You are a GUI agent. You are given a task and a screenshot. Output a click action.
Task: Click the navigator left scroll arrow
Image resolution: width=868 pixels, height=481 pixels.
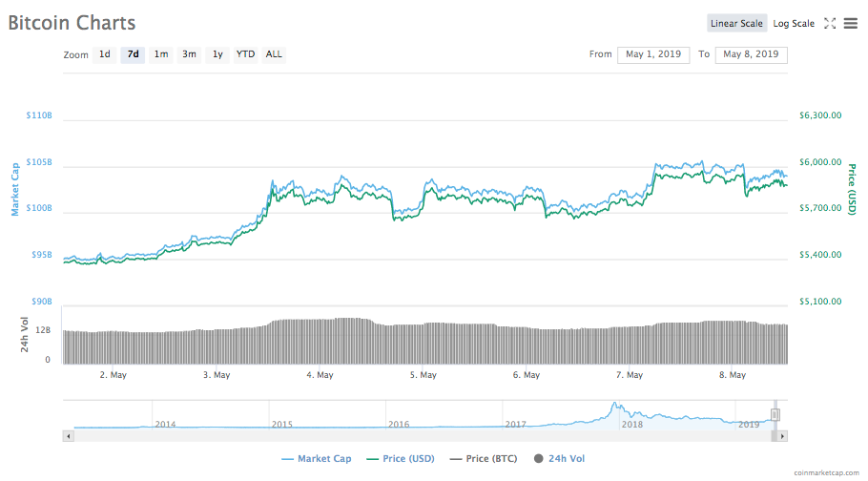69,436
